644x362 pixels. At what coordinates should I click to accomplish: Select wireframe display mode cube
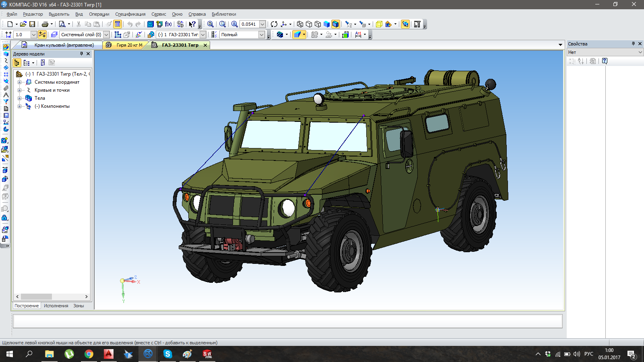(x=300, y=24)
